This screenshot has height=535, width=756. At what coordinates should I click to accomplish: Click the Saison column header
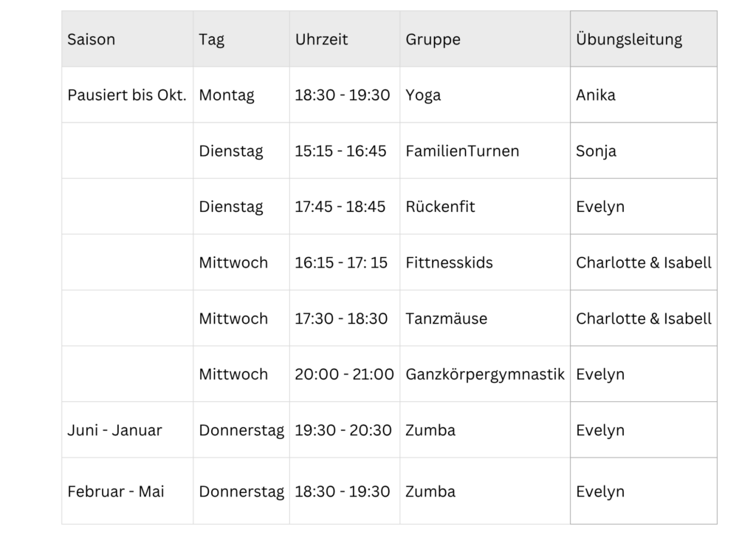(x=127, y=39)
